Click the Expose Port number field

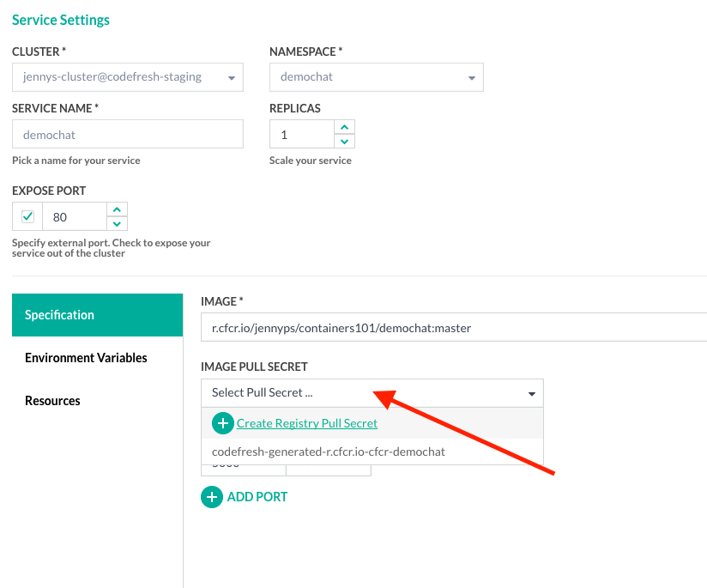[74, 217]
